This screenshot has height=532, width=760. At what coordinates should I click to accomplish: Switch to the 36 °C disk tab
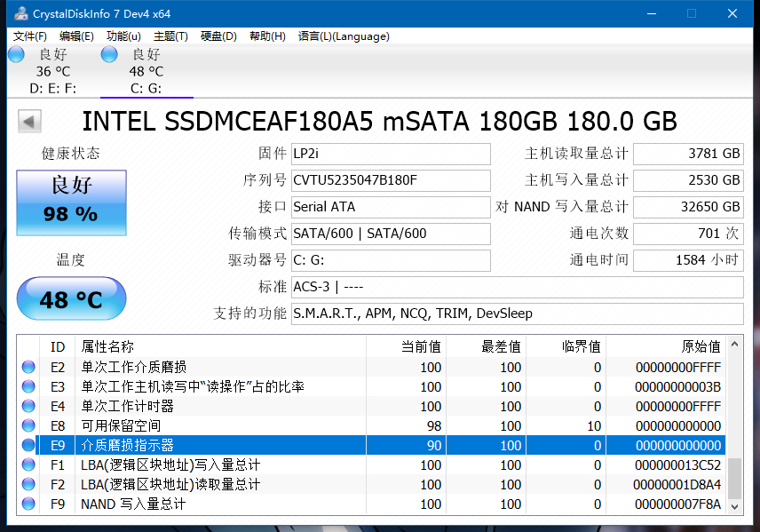point(53,71)
